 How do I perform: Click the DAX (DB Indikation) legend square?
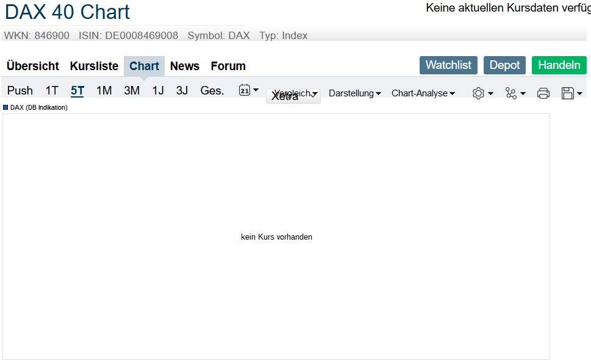(5, 107)
